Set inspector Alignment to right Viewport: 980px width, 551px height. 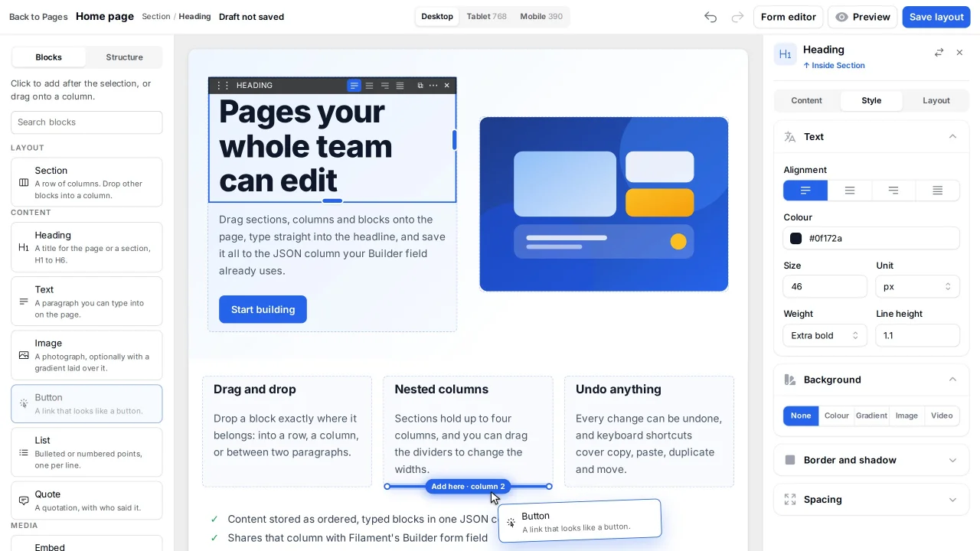893,191
